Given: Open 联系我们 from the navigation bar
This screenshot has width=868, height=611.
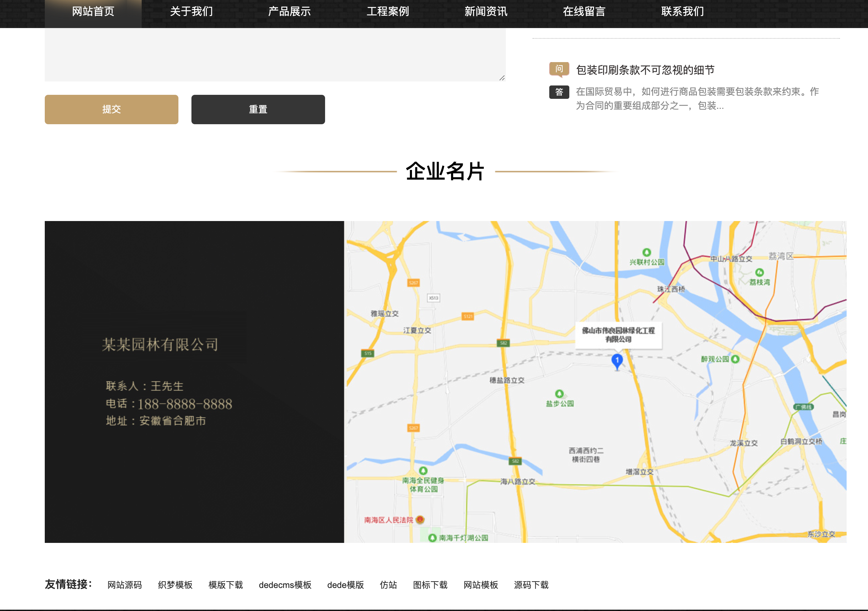Looking at the screenshot, I should click(x=683, y=12).
